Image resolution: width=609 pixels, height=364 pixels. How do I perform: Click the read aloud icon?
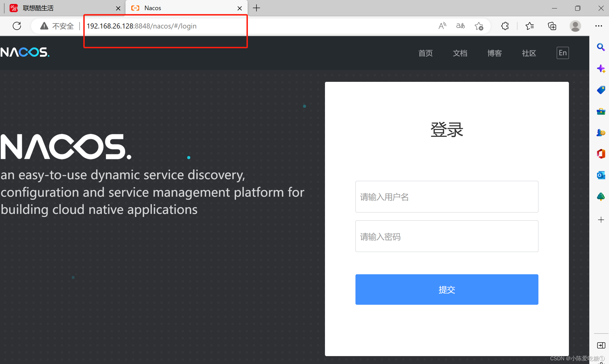(x=442, y=26)
